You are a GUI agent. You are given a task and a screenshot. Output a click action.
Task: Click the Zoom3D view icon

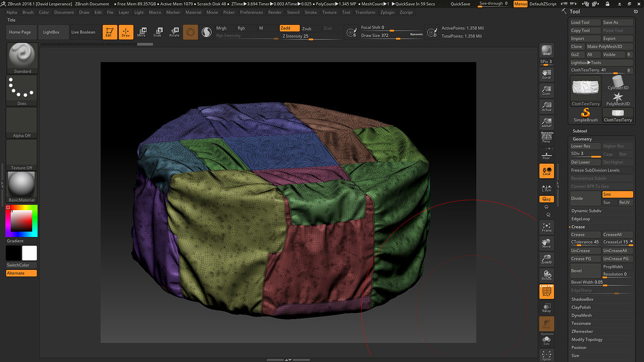tap(546, 259)
